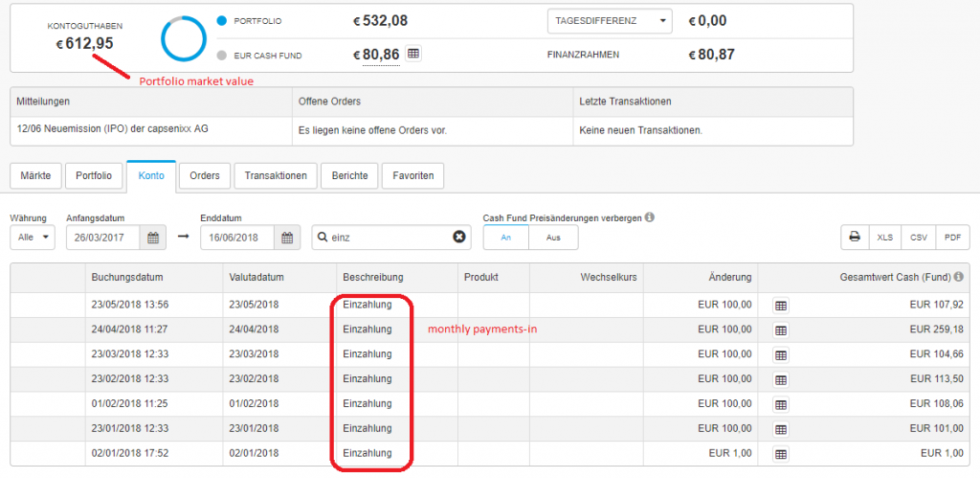This screenshot has width=980, height=478.
Task: Toggle Cash Fund price changes to An
Action: 506,238
